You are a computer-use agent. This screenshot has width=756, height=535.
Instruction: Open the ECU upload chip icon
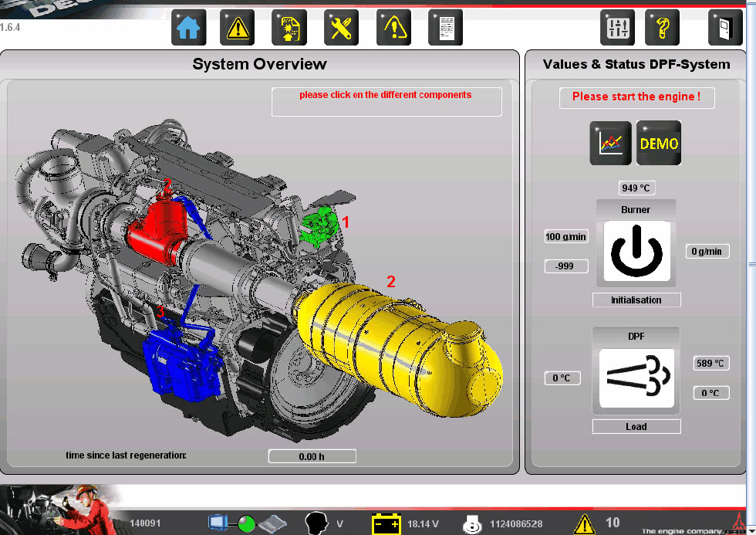[289, 28]
